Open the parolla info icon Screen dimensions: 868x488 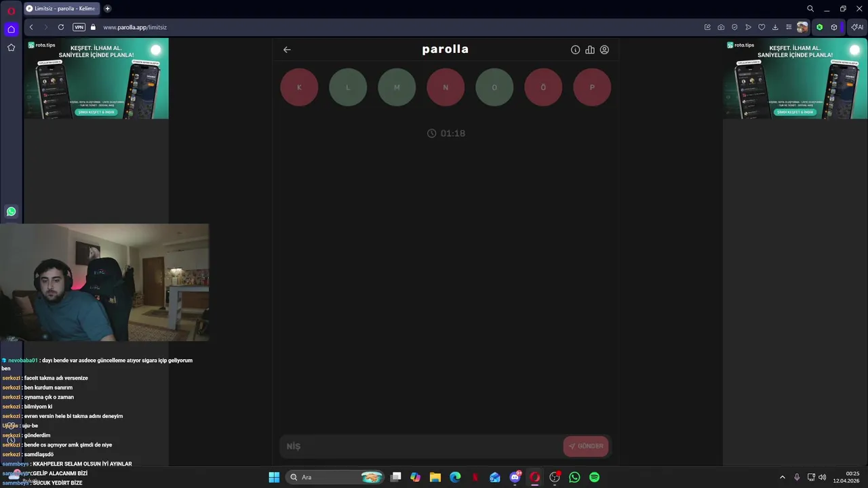pos(575,49)
